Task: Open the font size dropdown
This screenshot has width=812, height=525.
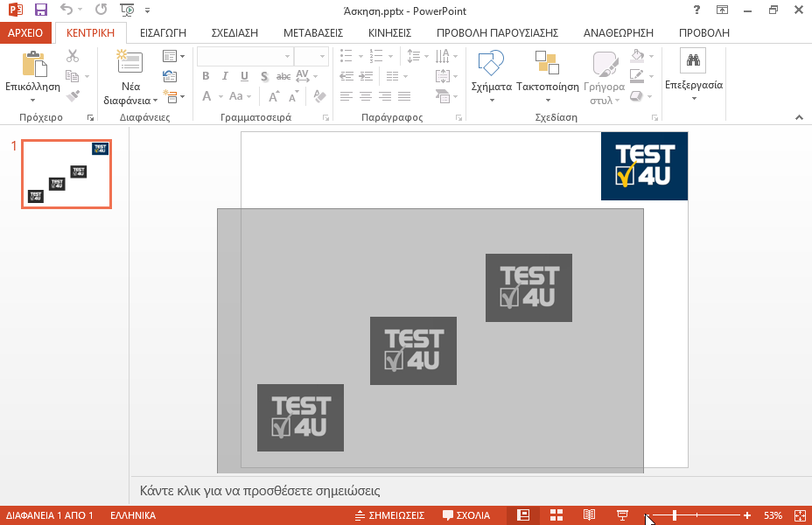Action: (323, 56)
